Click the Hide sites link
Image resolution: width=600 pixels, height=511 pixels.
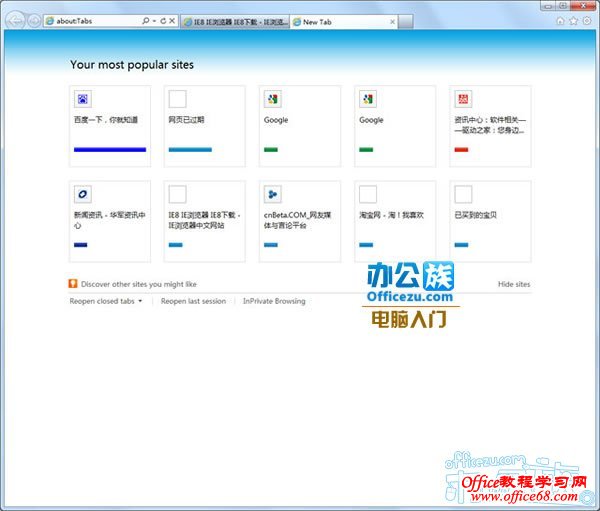[514, 284]
